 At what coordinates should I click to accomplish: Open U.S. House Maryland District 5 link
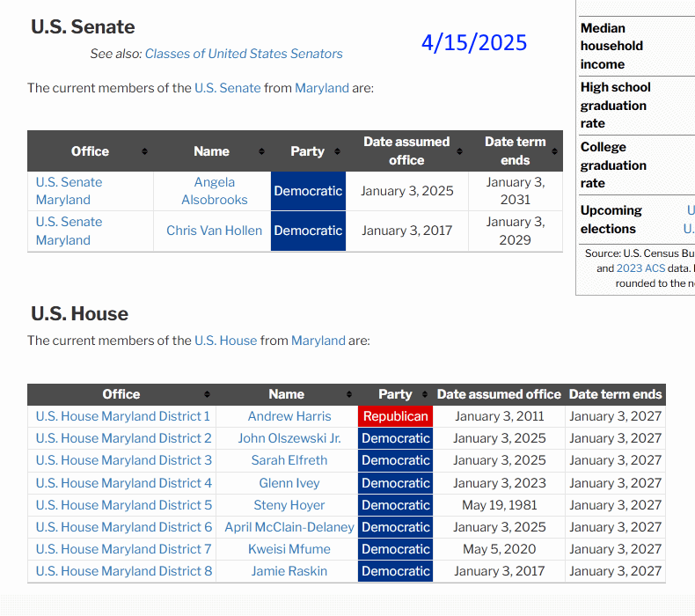124,505
